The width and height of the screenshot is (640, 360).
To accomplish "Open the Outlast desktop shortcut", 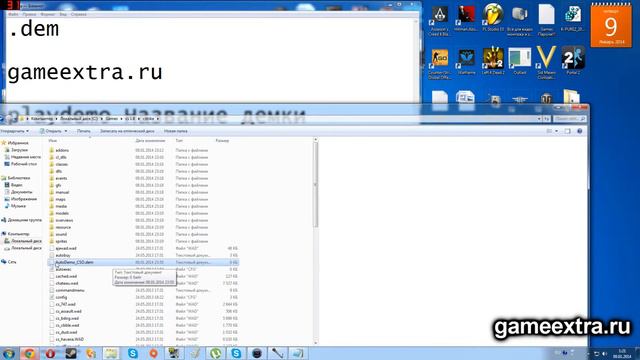I will [x=520, y=61].
